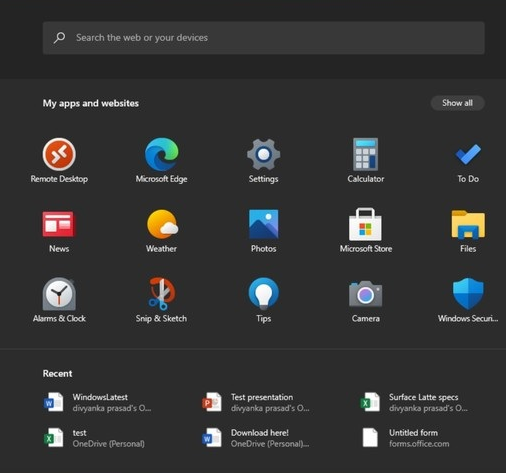
Task: Click the Microsoft Edge label text
Action: point(161,179)
